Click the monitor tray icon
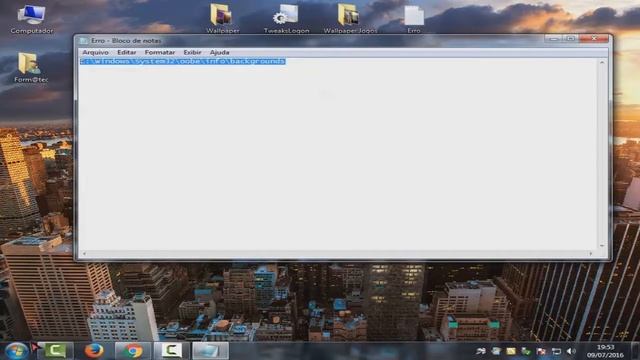 tap(496, 351)
